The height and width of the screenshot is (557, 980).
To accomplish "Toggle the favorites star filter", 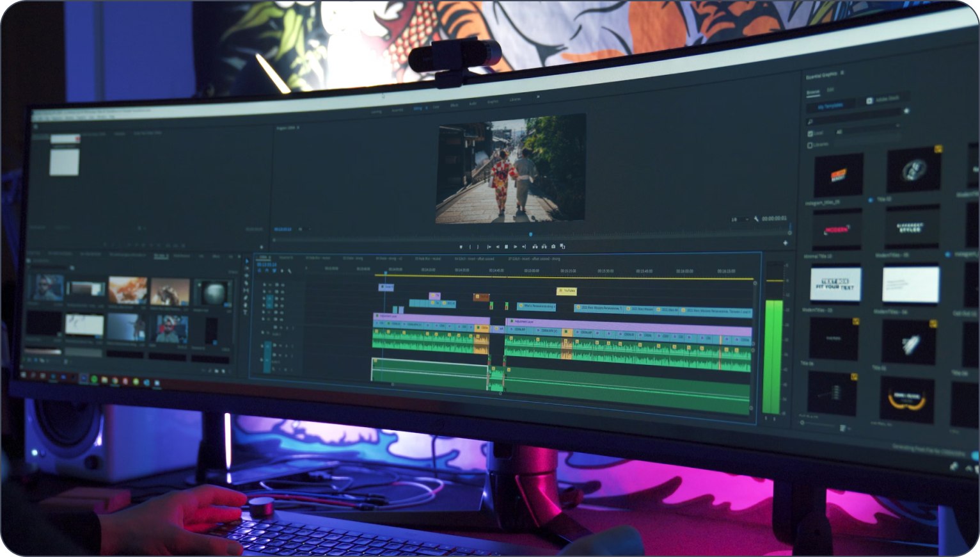I will [x=906, y=111].
